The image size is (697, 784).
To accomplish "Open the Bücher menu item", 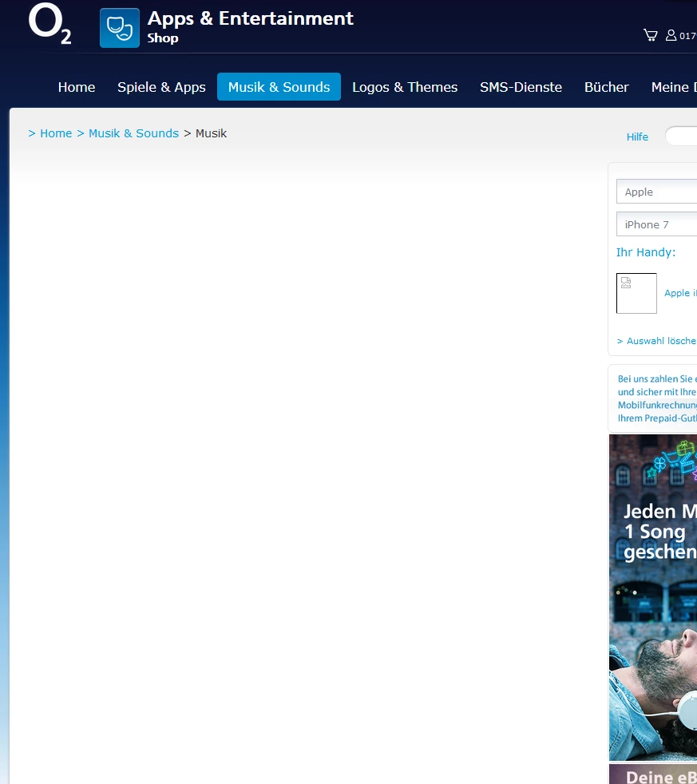I will tap(607, 87).
